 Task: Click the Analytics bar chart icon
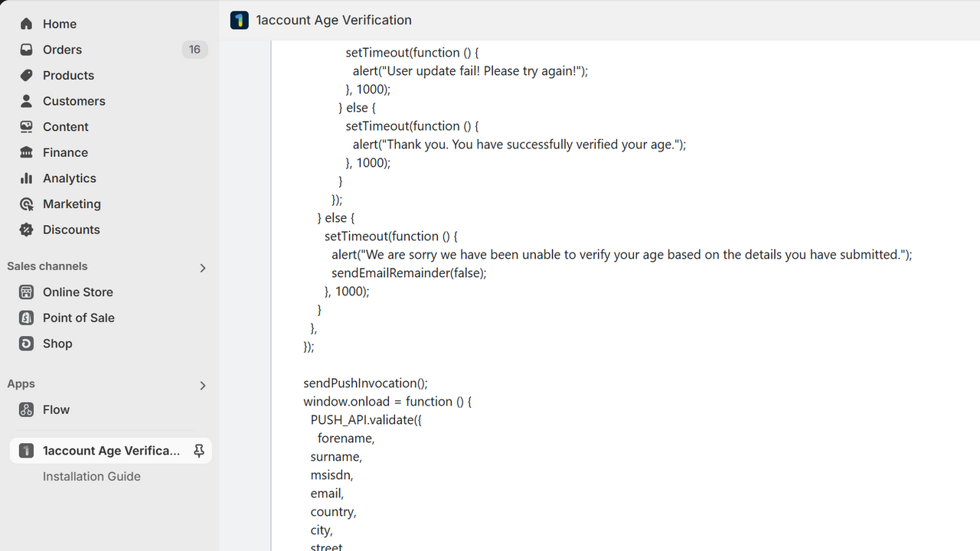tap(27, 178)
